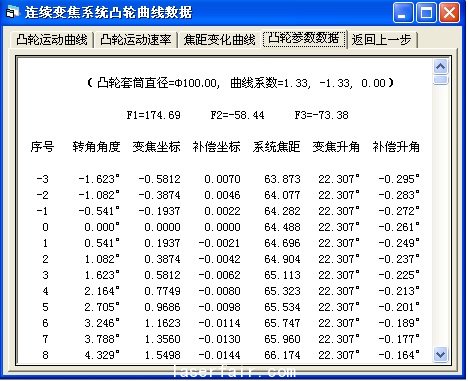Viewport: 468px width, 381px height.
Task: Click the vertical scrollbar thumb
Action: pyautogui.click(x=441, y=80)
